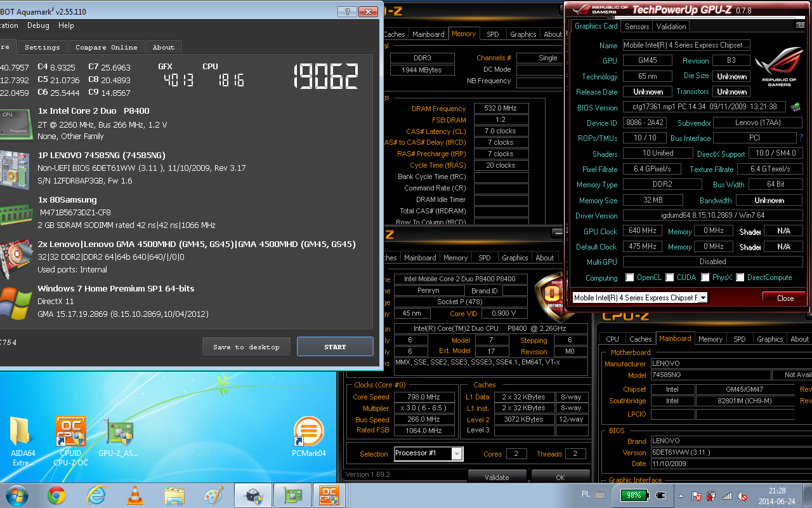Click the network signal tray icon
Viewport: 812px width, 508px height.
click(727, 495)
